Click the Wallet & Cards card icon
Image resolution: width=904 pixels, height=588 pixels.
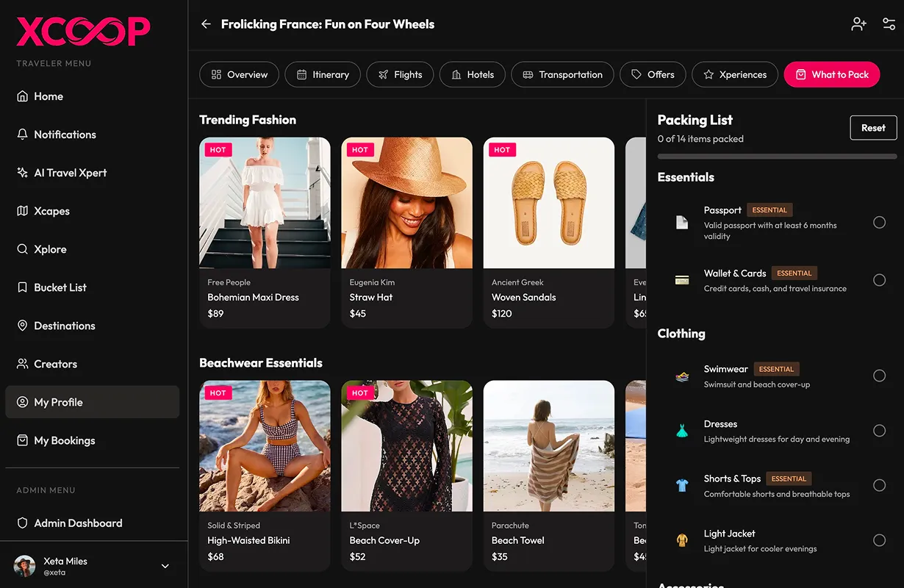pos(682,280)
